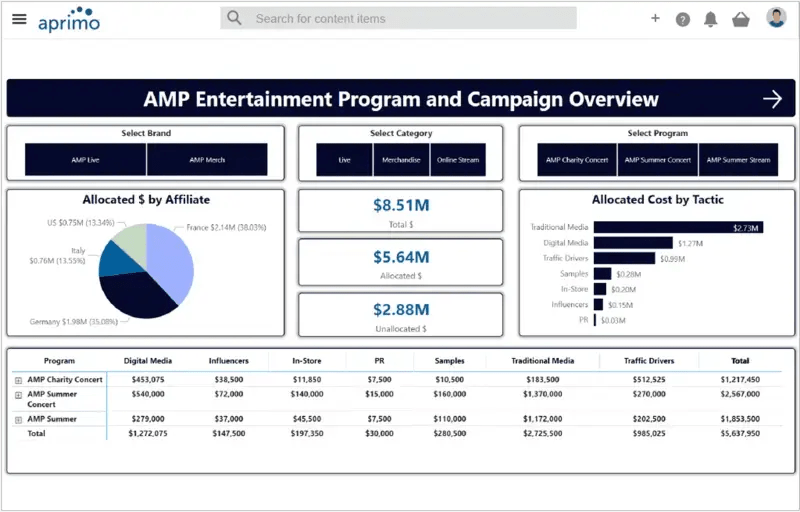Click the $512,525 cell

click(x=649, y=380)
